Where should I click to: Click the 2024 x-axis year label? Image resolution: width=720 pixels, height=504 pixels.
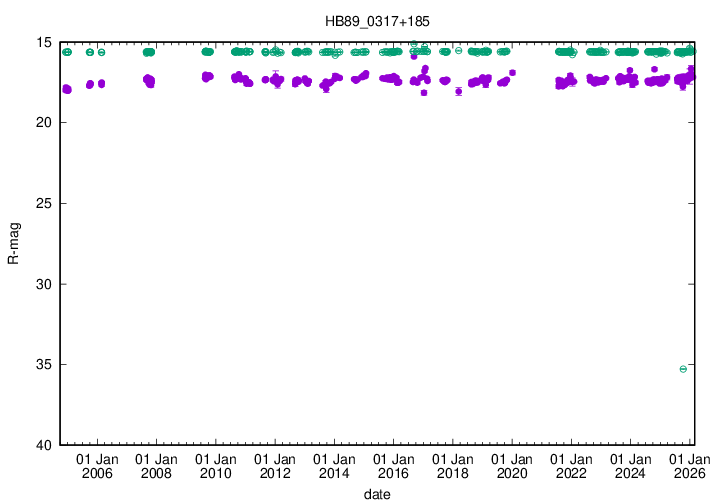pyautogui.click(x=631, y=473)
